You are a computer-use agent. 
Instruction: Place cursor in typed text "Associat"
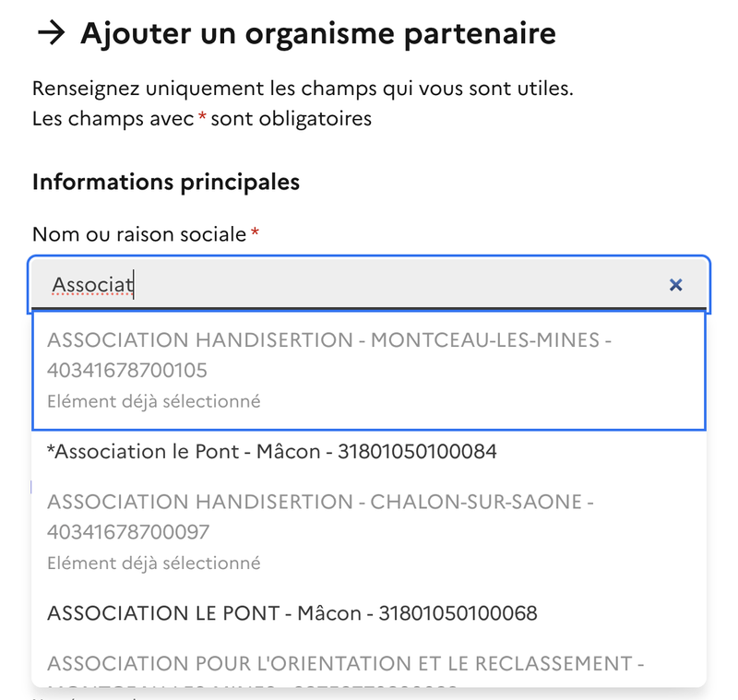92,285
